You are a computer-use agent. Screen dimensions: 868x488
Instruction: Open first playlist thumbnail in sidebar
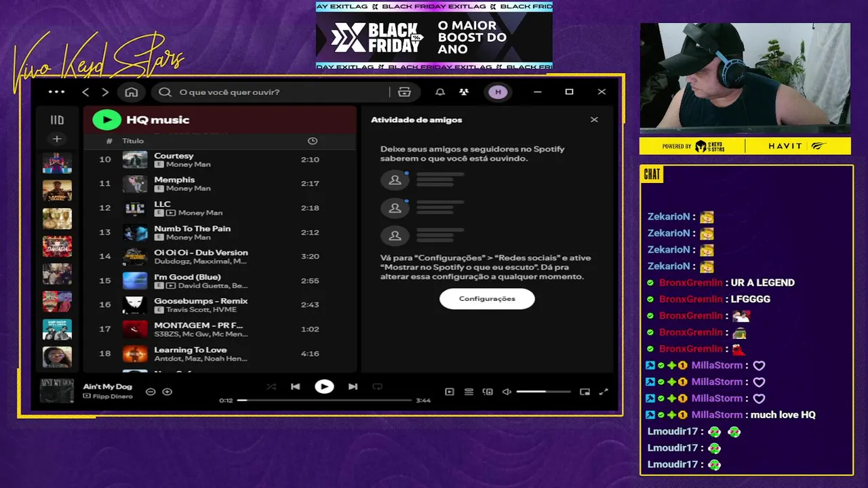tap(57, 163)
